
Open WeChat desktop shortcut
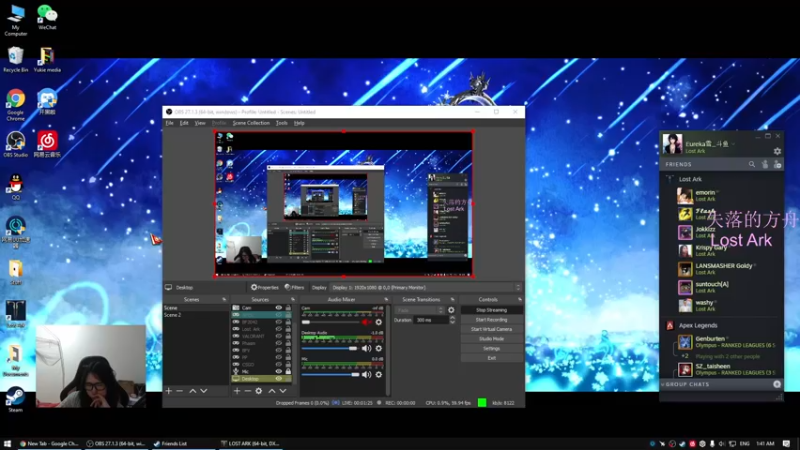(x=47, y=17)
